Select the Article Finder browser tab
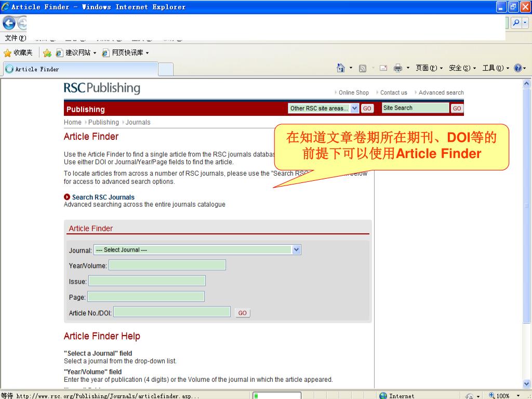532x399 pixels. pyautogui.click(x=81, y=69)
